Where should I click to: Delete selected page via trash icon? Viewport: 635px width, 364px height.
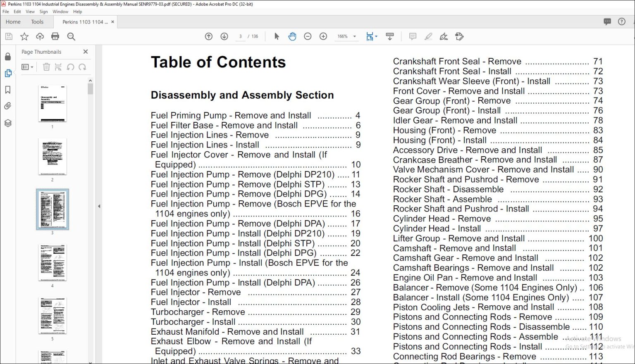46,67
